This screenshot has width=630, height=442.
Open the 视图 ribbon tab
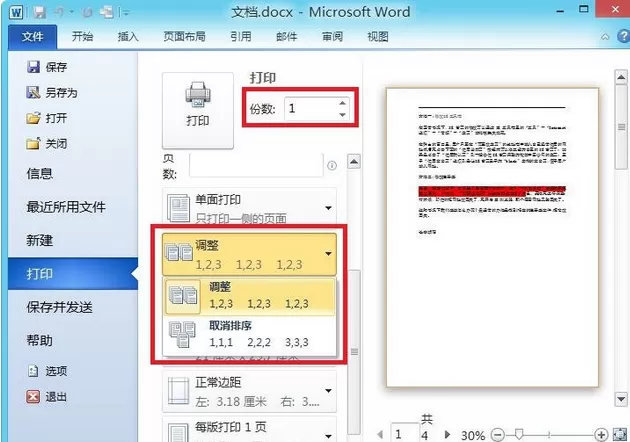pos(378,37)
